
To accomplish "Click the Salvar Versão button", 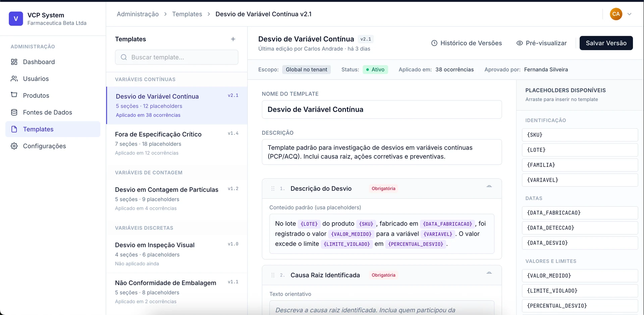I will pos(606,43).
